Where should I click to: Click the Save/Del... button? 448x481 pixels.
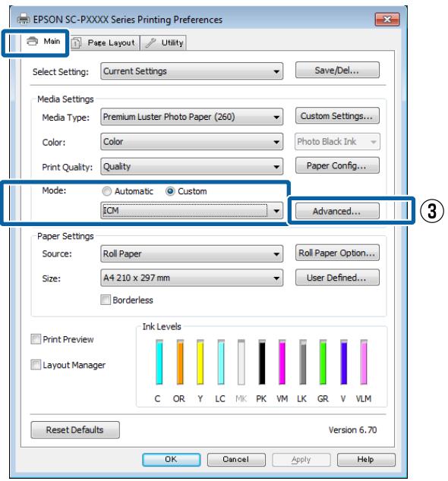point(337,71)
